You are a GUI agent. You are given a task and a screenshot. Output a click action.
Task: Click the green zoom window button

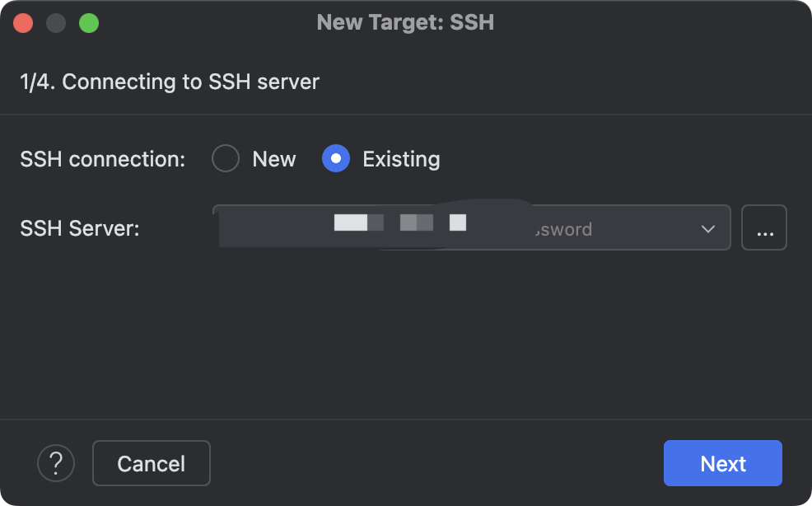89,22
